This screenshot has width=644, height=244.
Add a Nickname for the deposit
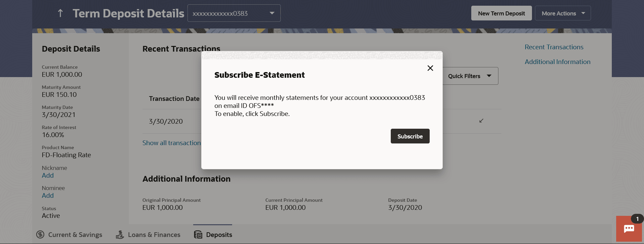48,175
